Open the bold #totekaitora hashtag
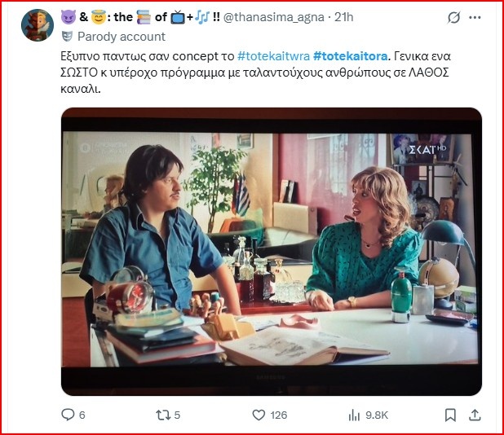The image size is (504, 435). [350, 56]
